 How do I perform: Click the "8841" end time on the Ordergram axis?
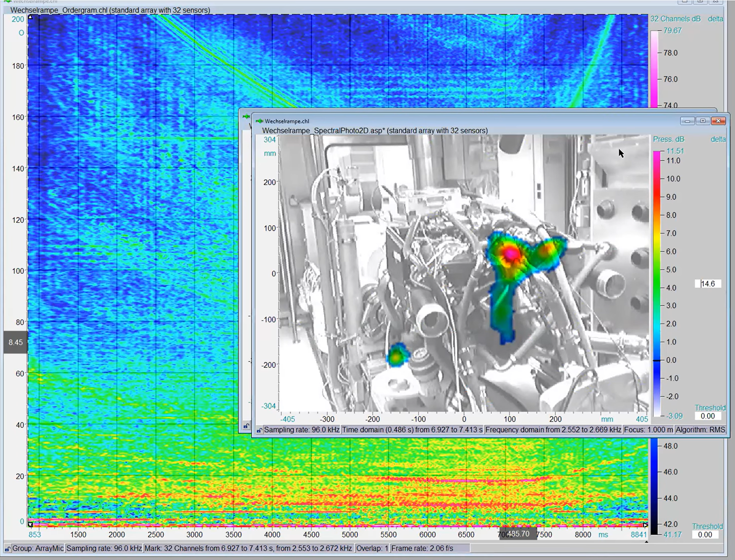point(639,535)
